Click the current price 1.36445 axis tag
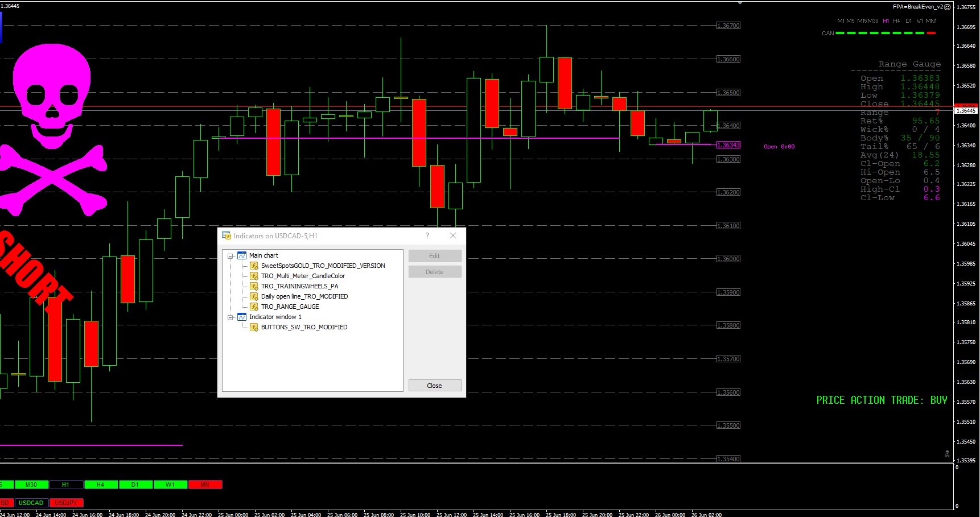Image resolution: width=980 pixels, height=517 pixels. click(966, 110)
